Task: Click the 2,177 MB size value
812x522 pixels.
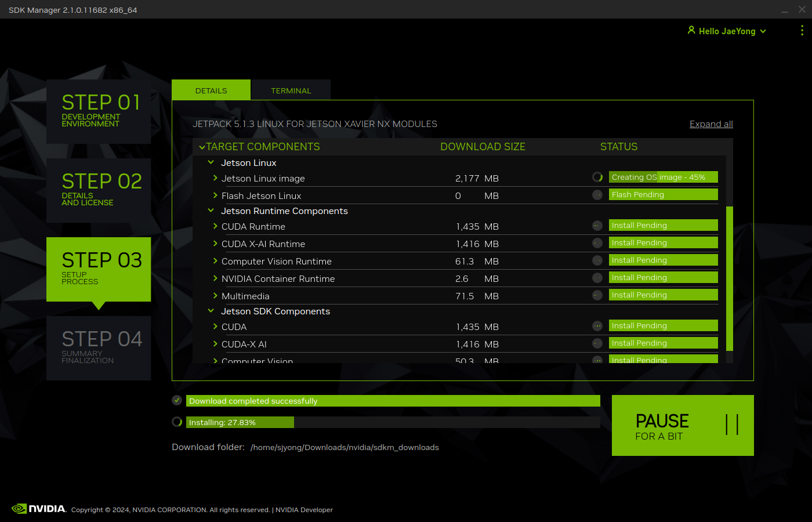Action: point(477,179)
